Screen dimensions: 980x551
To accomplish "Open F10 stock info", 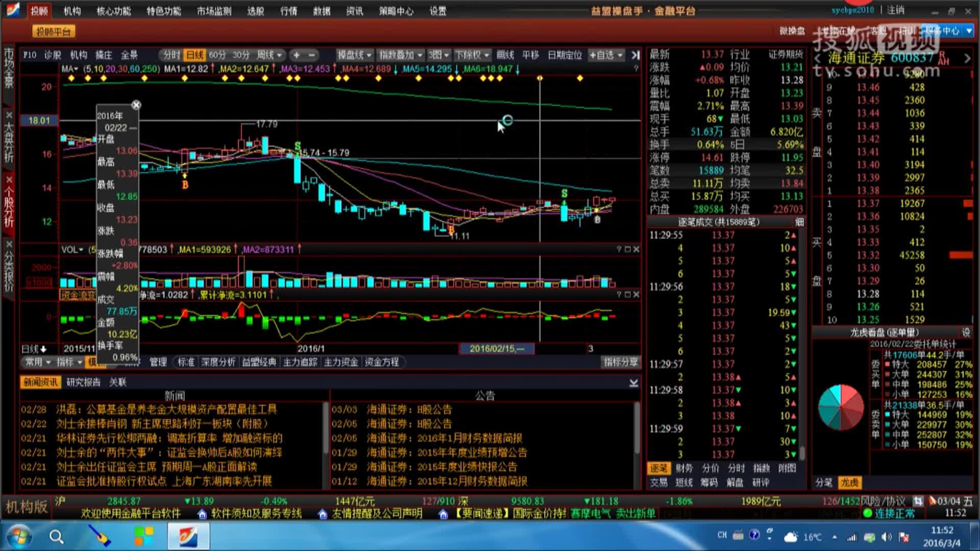I will (30, 55).
